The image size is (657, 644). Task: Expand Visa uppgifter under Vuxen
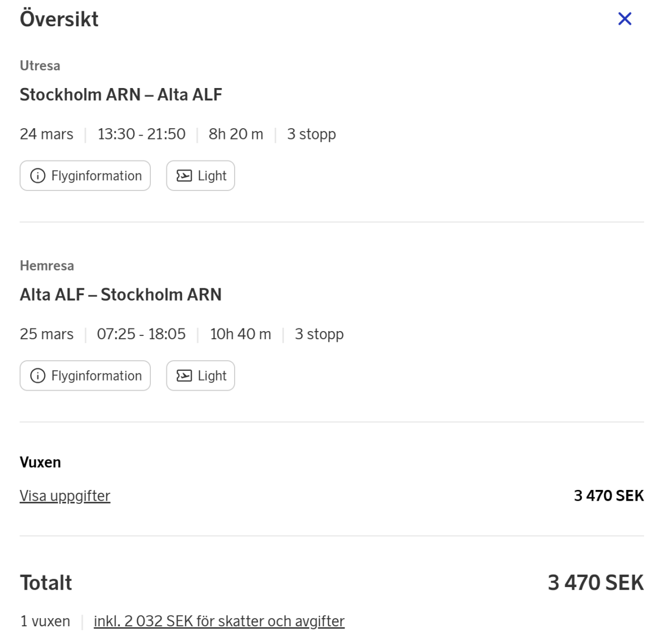[x=65, y=496]
